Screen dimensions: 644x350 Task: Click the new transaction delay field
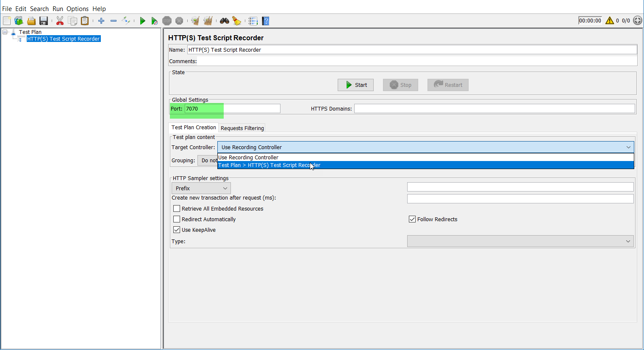click(x=520, y=198)
